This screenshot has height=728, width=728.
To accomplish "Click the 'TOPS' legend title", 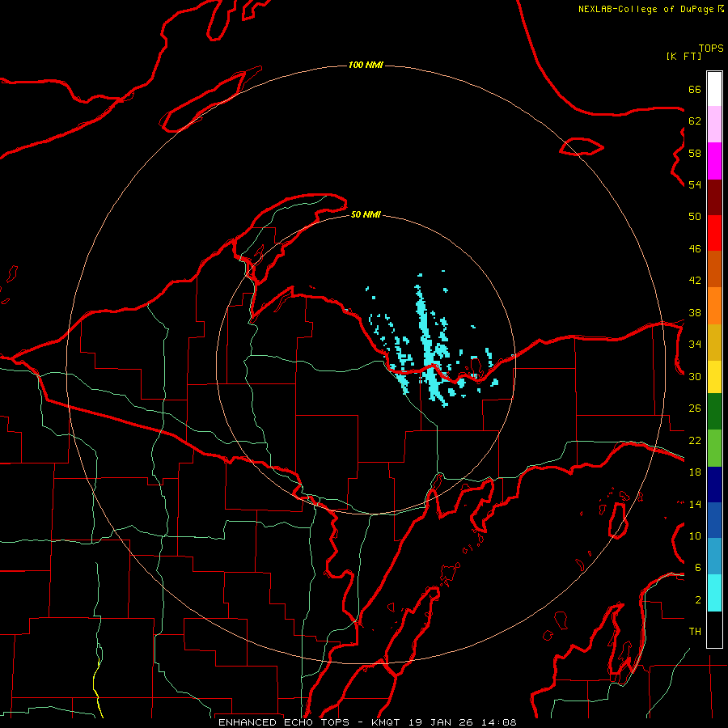I will coord(711,49).
